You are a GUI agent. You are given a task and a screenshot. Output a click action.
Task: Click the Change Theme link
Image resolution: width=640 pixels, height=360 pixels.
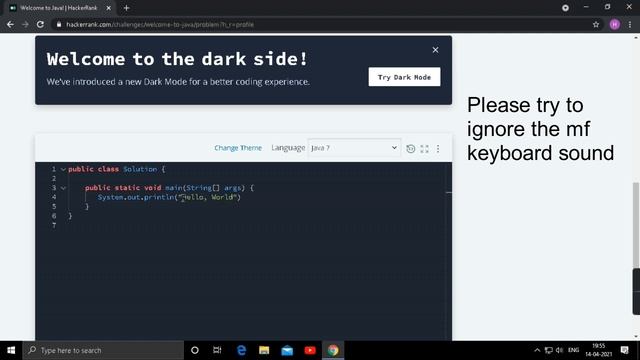coord(238,148)
